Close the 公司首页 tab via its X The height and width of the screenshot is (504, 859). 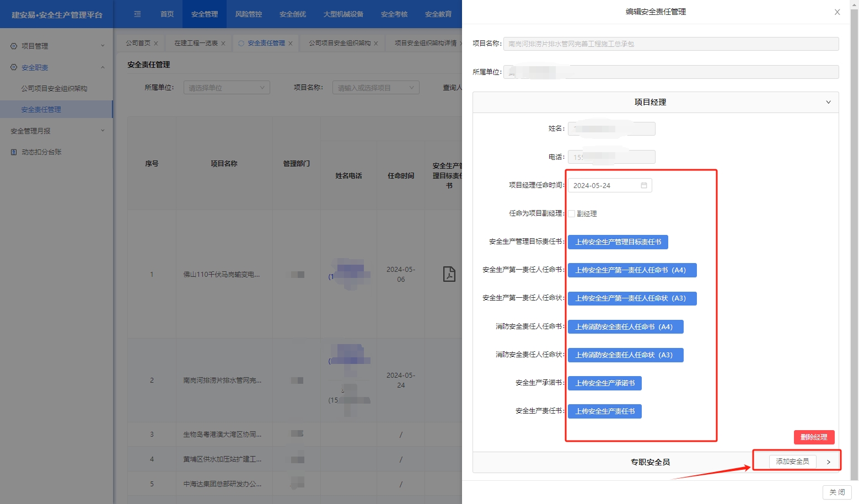(x=156, y=44)
